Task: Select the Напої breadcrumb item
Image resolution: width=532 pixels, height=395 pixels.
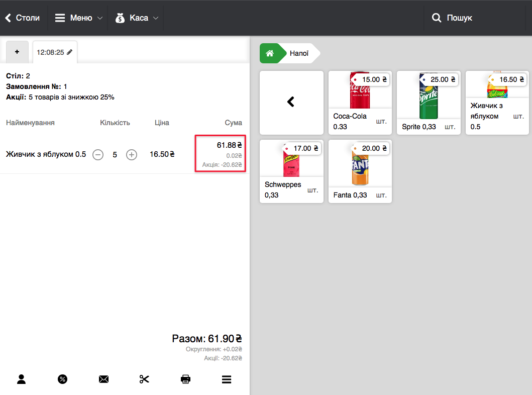Action: (x=299, y=53)
